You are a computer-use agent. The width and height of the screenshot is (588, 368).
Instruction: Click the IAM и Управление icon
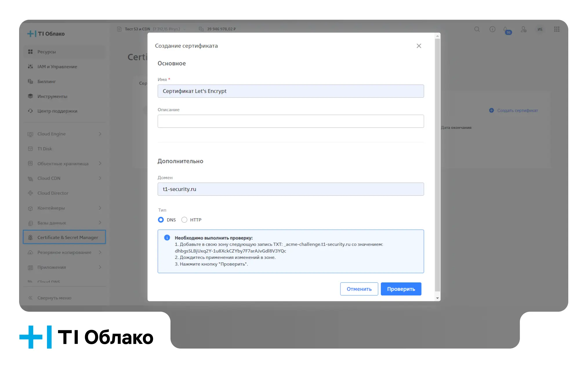pos(30,66)
